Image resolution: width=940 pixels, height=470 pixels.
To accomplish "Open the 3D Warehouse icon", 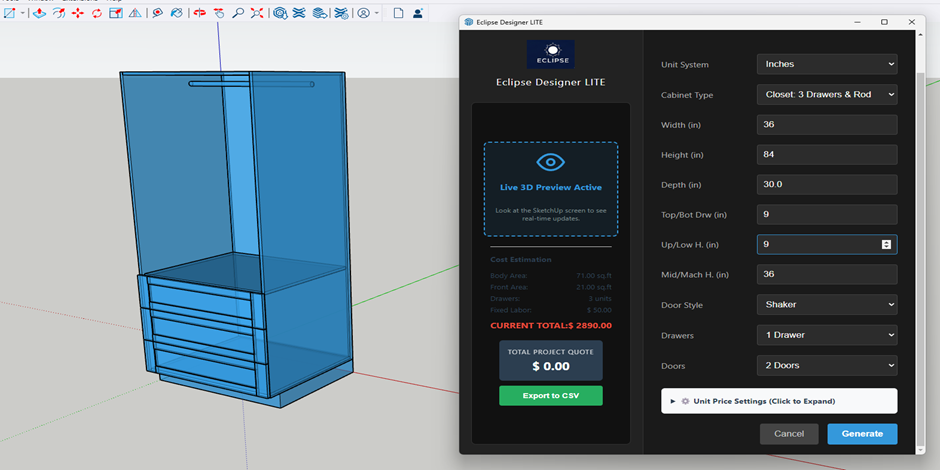I will pyautogui.click(x=280, y=13).
